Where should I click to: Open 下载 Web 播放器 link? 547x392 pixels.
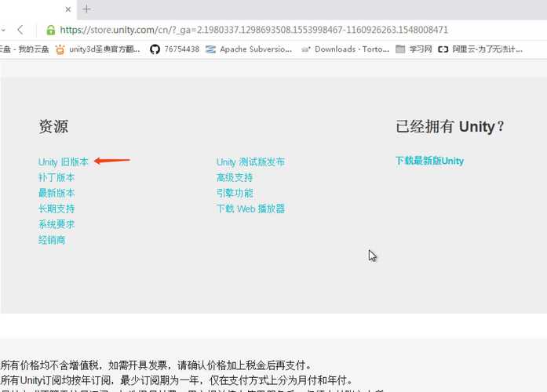pos(250,209)
